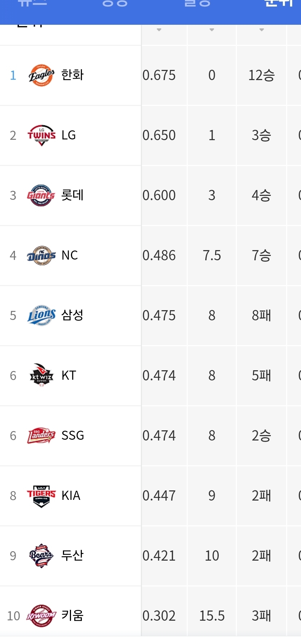Select the NC Dinos logo
Screen dimensions: 301x644
41,256
